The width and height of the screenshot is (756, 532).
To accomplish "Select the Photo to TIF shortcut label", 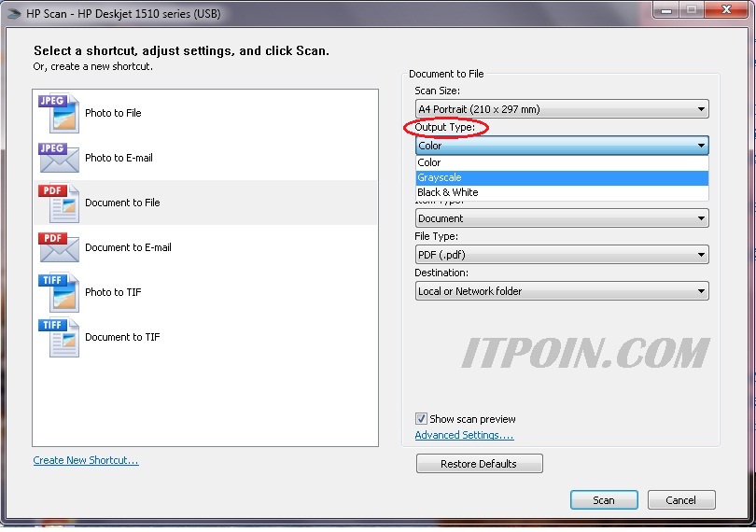I will pos(113,292).
